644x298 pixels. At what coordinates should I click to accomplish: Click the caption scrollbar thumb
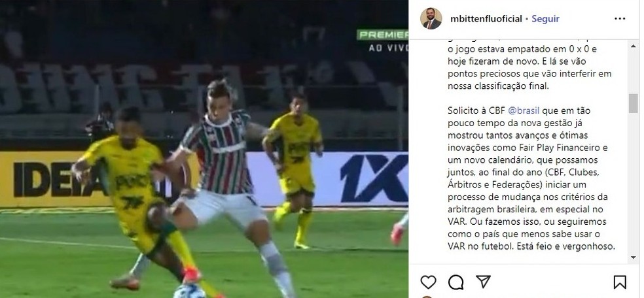634,103
